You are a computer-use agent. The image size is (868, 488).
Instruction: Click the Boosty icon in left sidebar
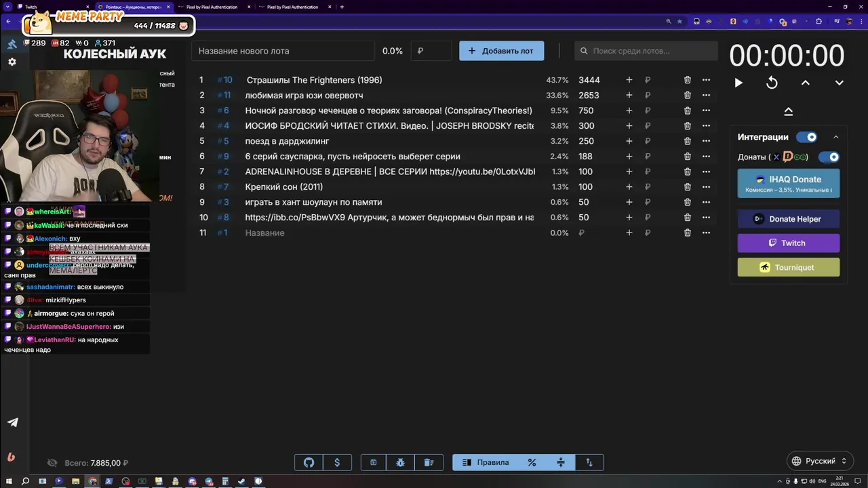[x=11, y=457]
